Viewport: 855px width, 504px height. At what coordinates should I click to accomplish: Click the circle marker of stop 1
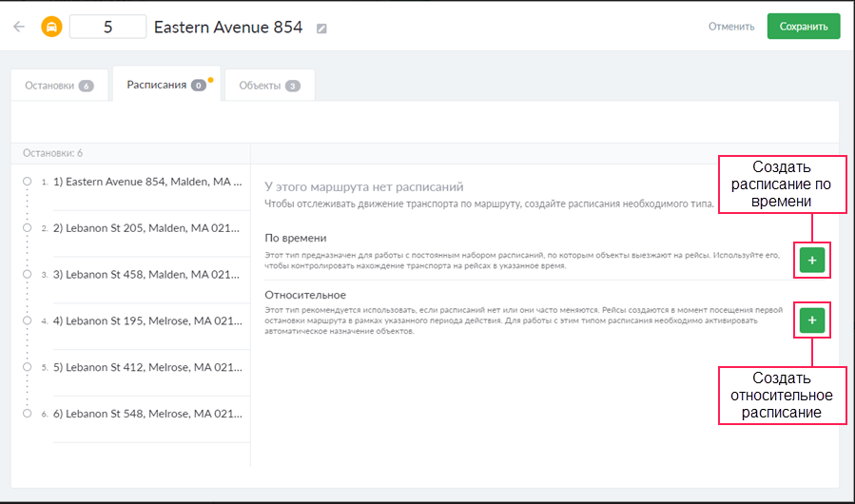pyautogui.click(x=28, y=181)
